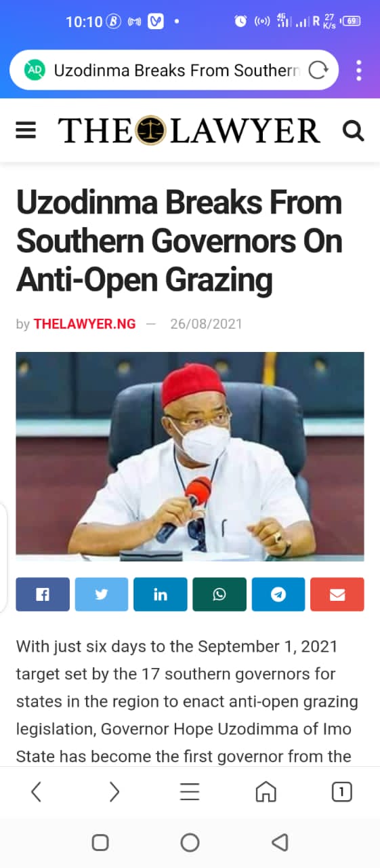Share article on LinkedIn
Image resolution: width=380 pixels, height=868 pixels.
coord(161,595)
